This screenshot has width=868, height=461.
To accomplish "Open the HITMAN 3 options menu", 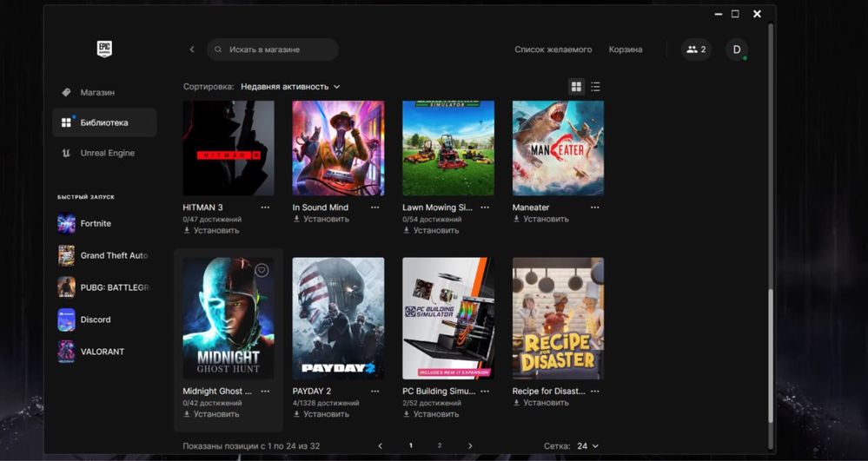I will click(265, 207).
